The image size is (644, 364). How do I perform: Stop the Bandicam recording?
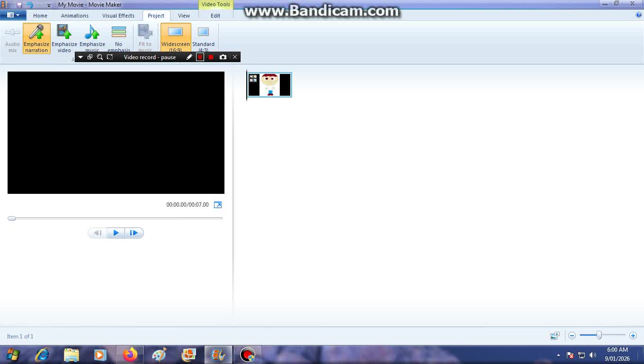tap(211, 57)
